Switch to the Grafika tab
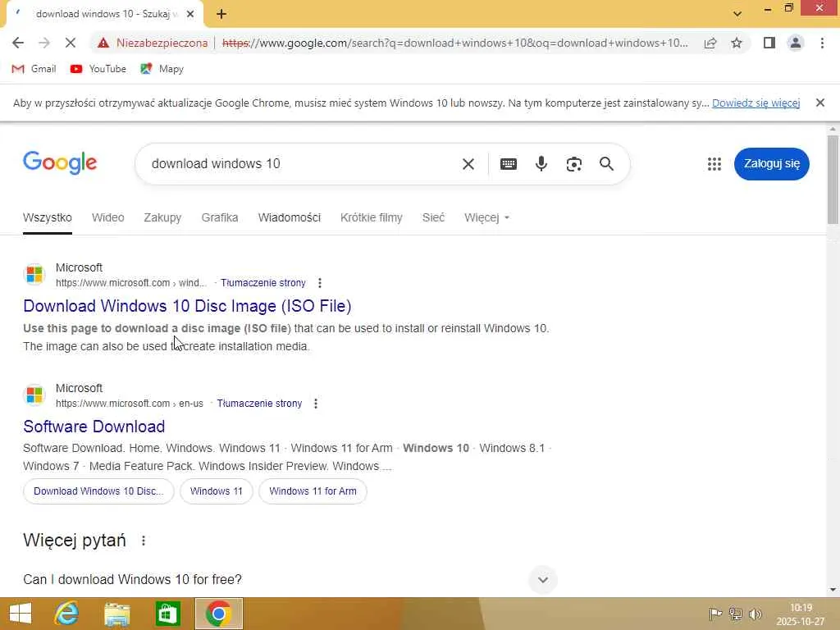Image resolution: width=840 pixels, height=630 pixels. 220,217
